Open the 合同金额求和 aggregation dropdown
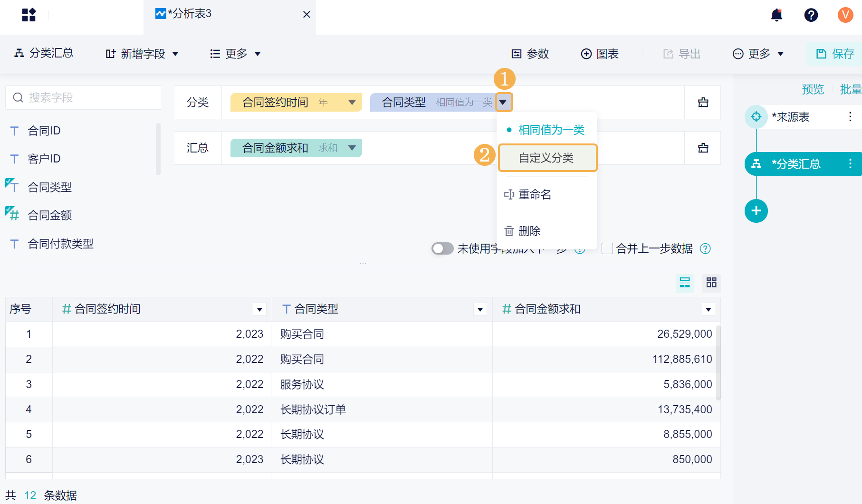The height and width of the screenshot is (504, 862). coord(352,148)
